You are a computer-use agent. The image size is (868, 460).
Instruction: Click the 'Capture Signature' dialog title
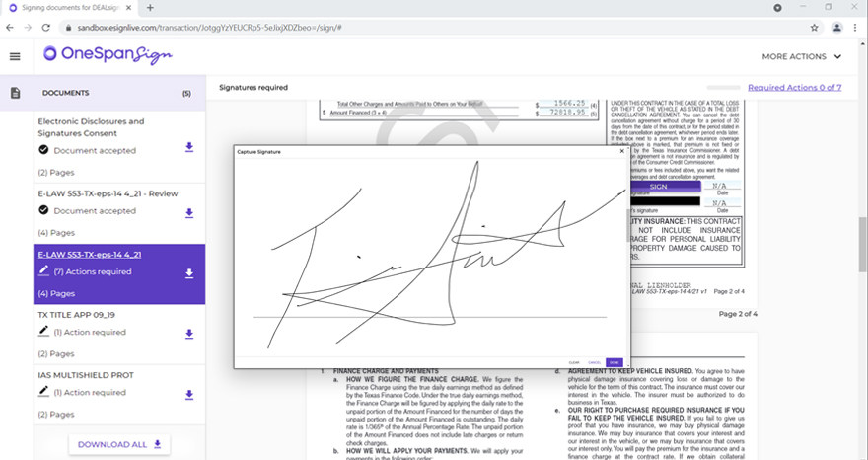pyautogui.click(x=258, y=151)
